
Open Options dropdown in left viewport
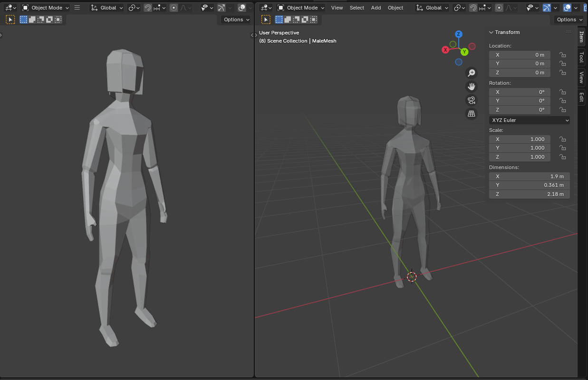236,19
